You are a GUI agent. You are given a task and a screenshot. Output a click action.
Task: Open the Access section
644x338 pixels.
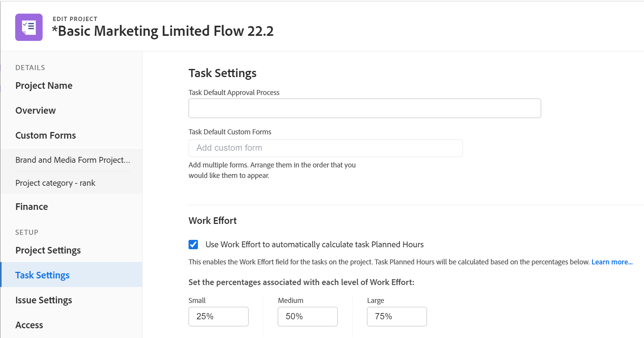point(29,325)
